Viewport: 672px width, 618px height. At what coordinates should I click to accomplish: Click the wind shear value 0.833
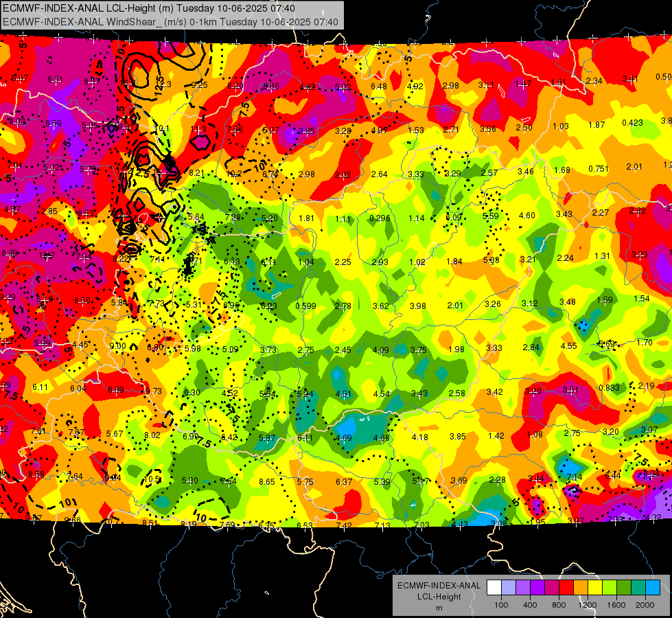click(609, 388)
